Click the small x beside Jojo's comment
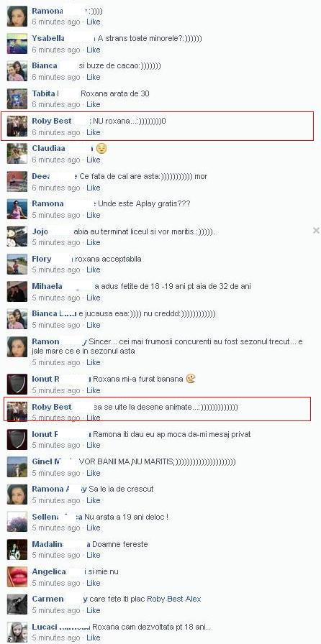 (x=316, y=231)
